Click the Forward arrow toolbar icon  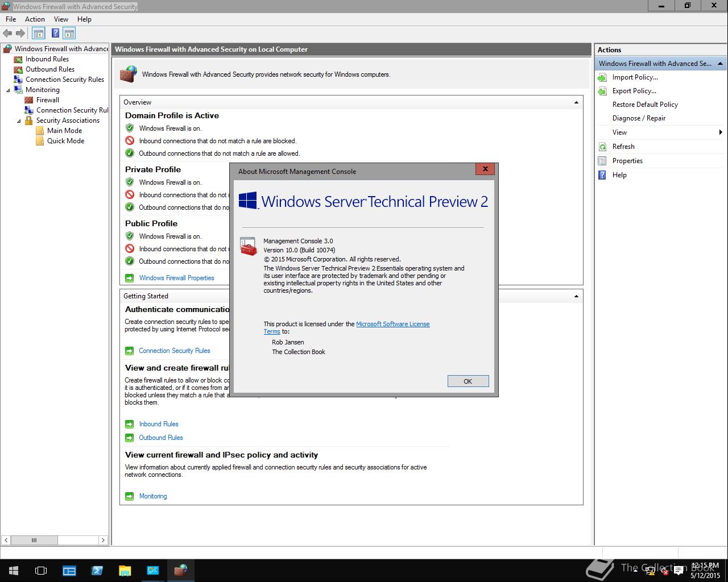[20, 34]
